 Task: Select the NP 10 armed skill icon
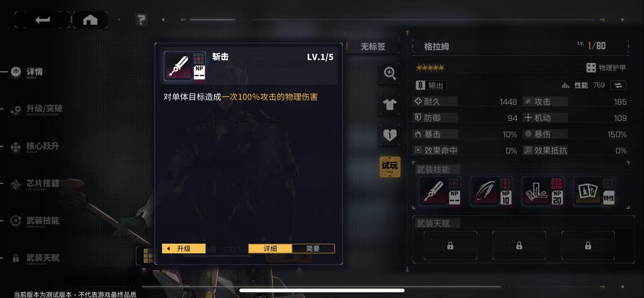coord(491,191)
